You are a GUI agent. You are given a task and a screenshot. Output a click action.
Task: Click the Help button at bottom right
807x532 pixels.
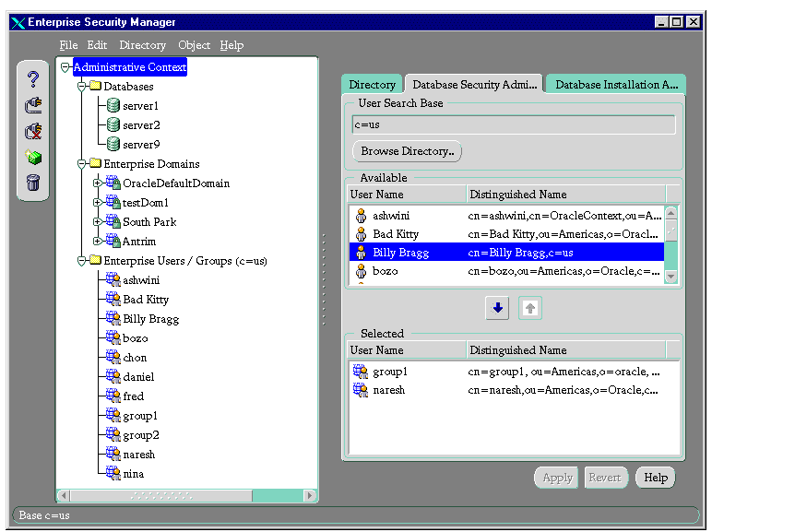click(x=655, y=478)
